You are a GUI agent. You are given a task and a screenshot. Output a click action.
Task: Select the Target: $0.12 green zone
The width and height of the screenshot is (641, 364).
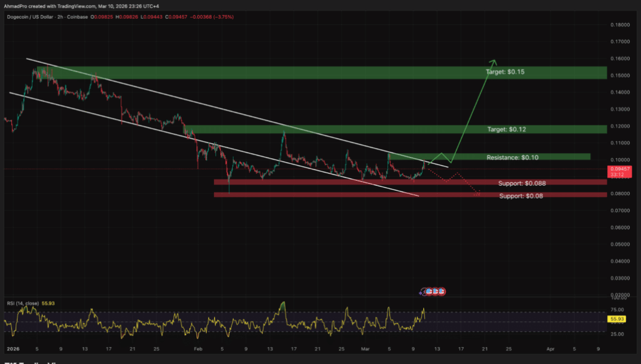tap(377, 129)
